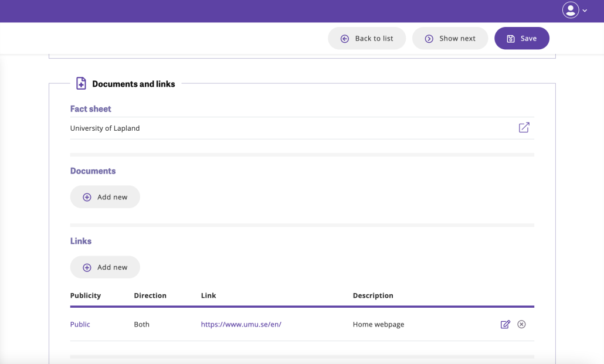Screen dimensions: 604x364
Task: Click the Fact sheet section heading
Action: tap(91, 109)
